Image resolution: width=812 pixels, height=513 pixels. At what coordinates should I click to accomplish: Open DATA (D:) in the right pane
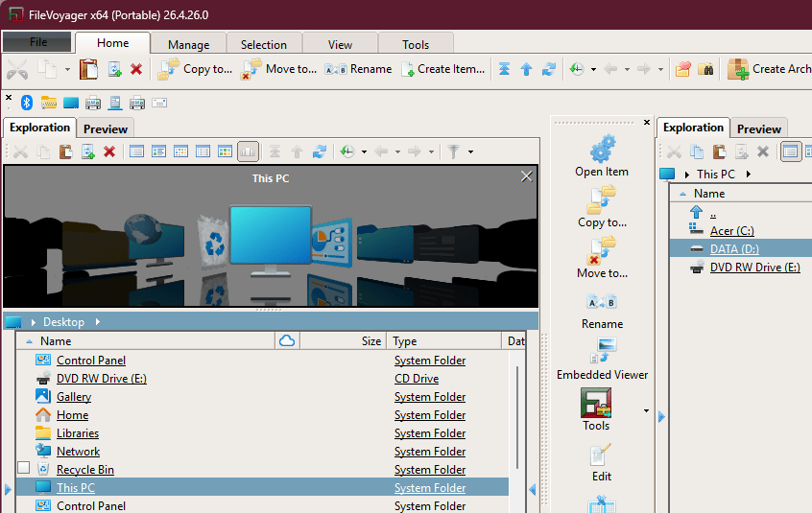coord(734,248)
